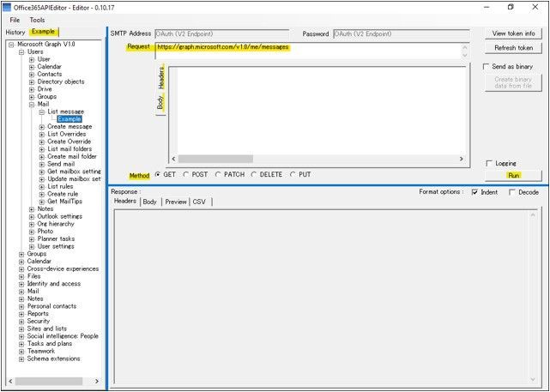550x392 pixels.
Task: Select the request Headers vertical tab
Action: click(x=161, y=77)
